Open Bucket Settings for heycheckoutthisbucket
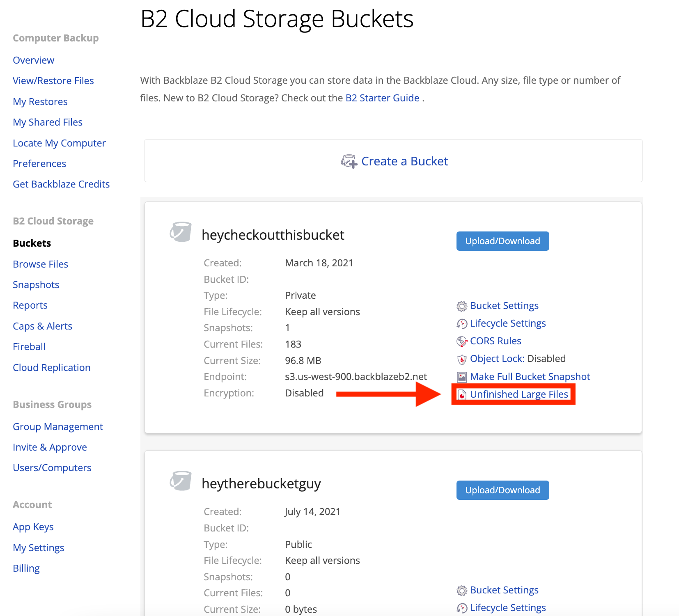Image resolution: width=679 pixels, height=616 pixels. (504, 306)
